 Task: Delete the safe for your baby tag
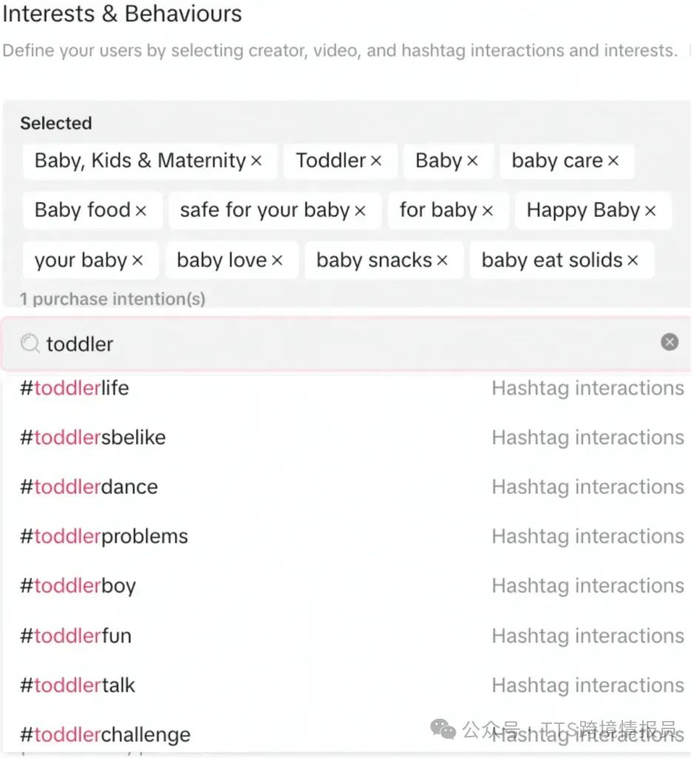point(360,211)
